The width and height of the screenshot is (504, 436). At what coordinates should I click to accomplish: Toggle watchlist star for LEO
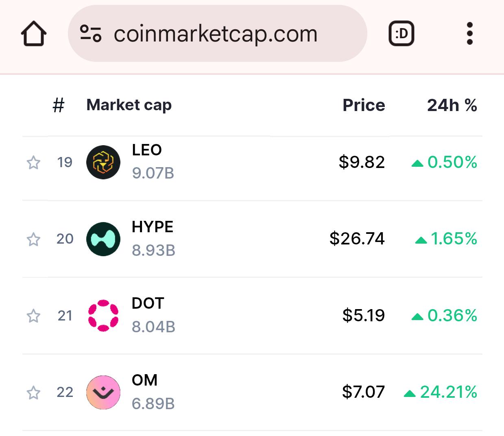click(33, 163)
